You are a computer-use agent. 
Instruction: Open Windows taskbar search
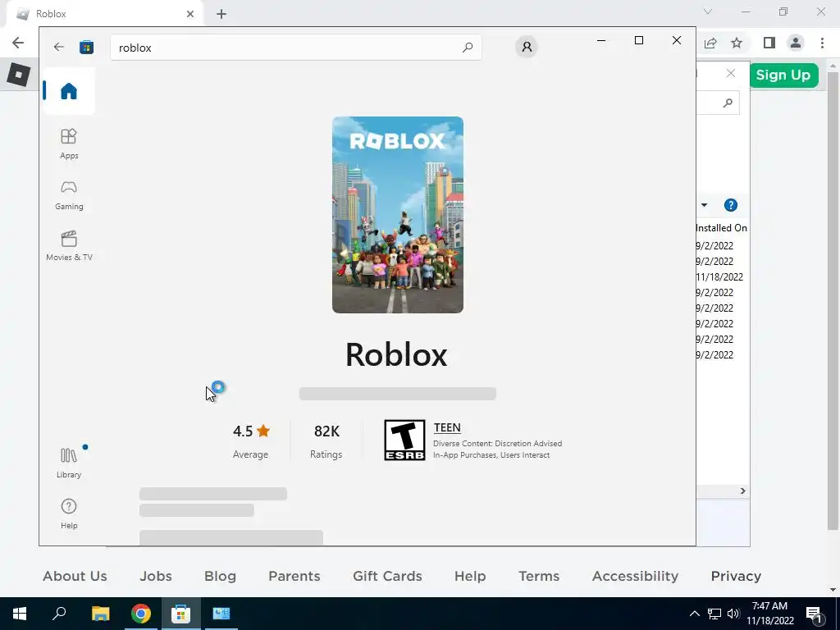pyautogui.click(x=59, y=614)
